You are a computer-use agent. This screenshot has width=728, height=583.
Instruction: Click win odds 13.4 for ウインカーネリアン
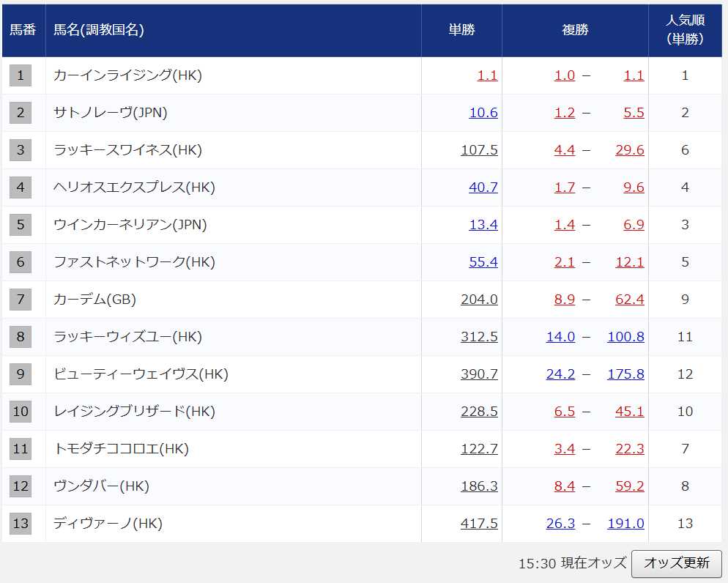coord(483,225)
